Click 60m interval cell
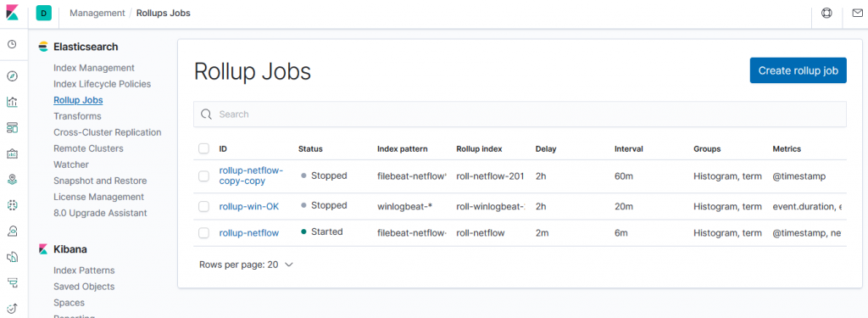This screenshot has width=868, height=318. click(623, 176)
